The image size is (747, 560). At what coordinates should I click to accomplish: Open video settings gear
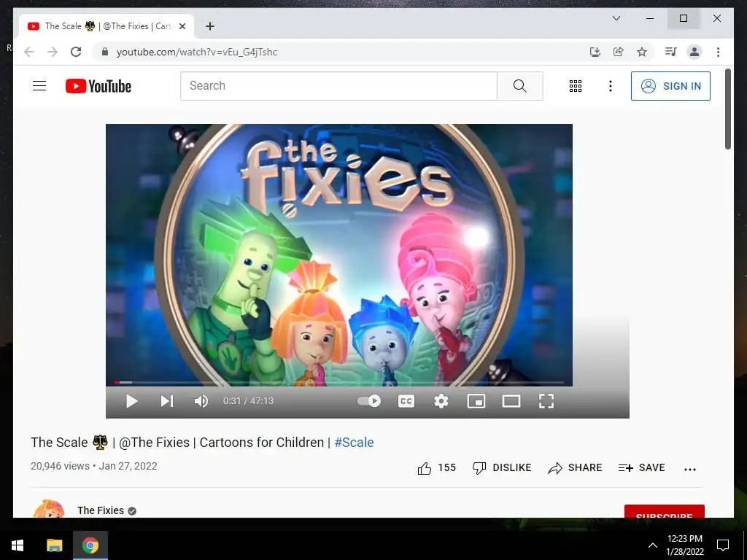coord(441,401)
